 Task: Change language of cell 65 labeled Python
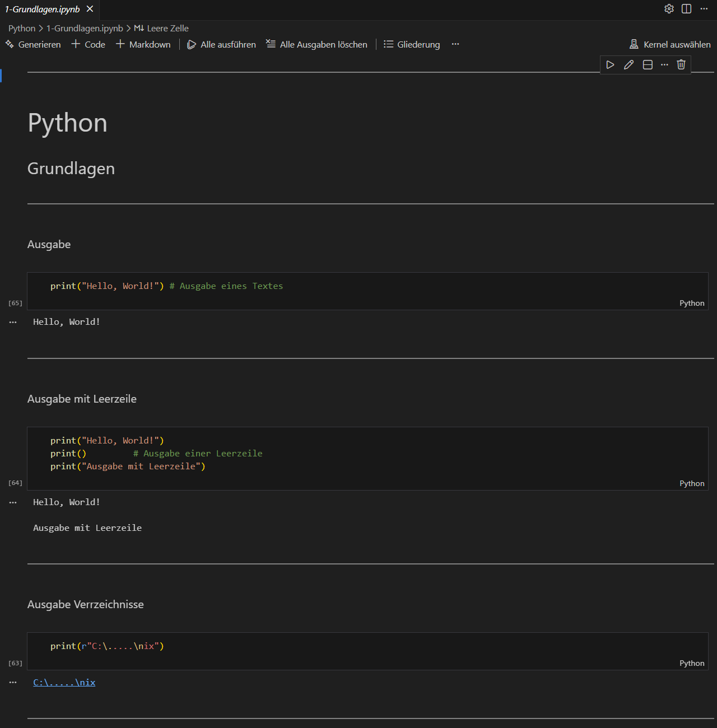click(692, 303)
